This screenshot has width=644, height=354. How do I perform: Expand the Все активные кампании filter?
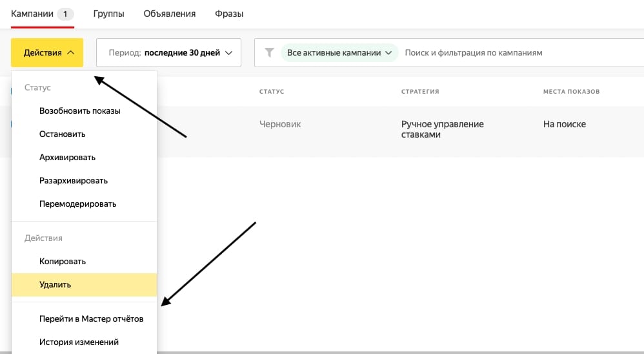coord(339,52)
